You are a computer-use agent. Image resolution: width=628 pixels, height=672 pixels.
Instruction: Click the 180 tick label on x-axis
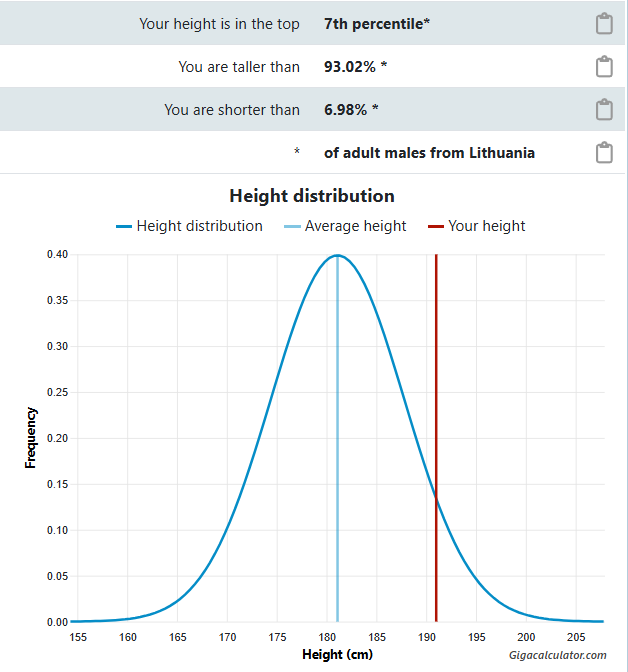(x=327, y=637)
